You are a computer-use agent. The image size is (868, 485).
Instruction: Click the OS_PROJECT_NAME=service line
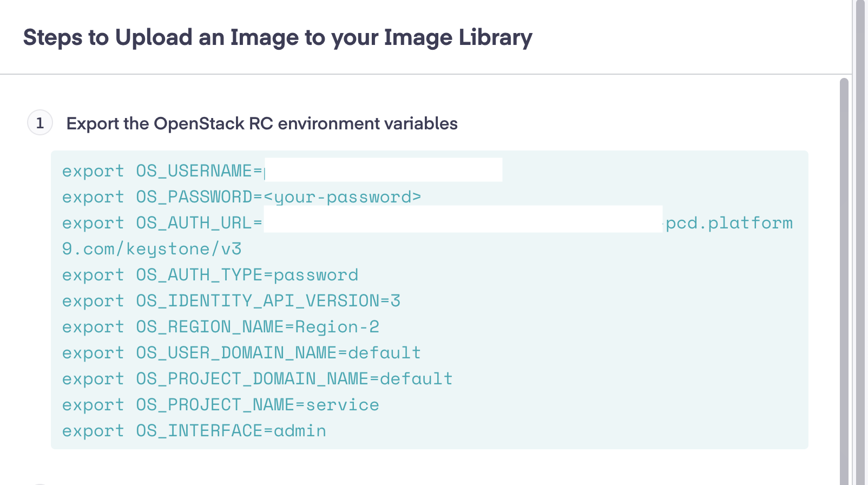pyautogui.click(x=220, y=405)
